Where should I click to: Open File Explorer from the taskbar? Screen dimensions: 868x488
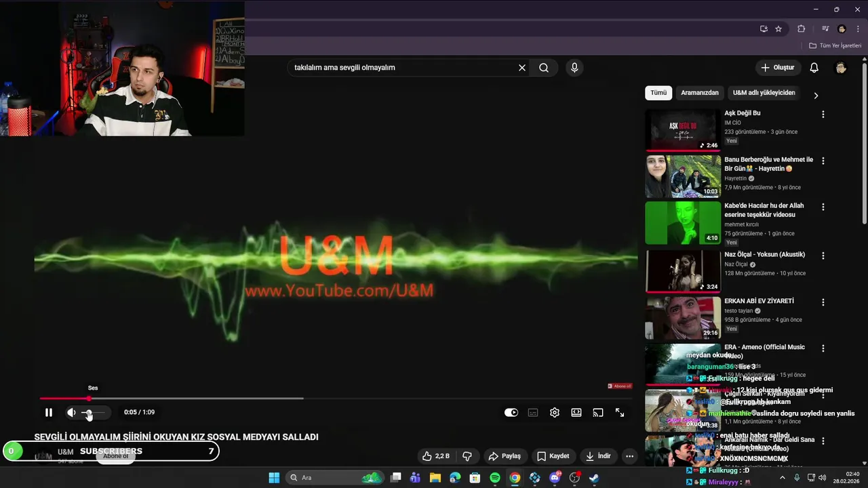tap(435, 478)
